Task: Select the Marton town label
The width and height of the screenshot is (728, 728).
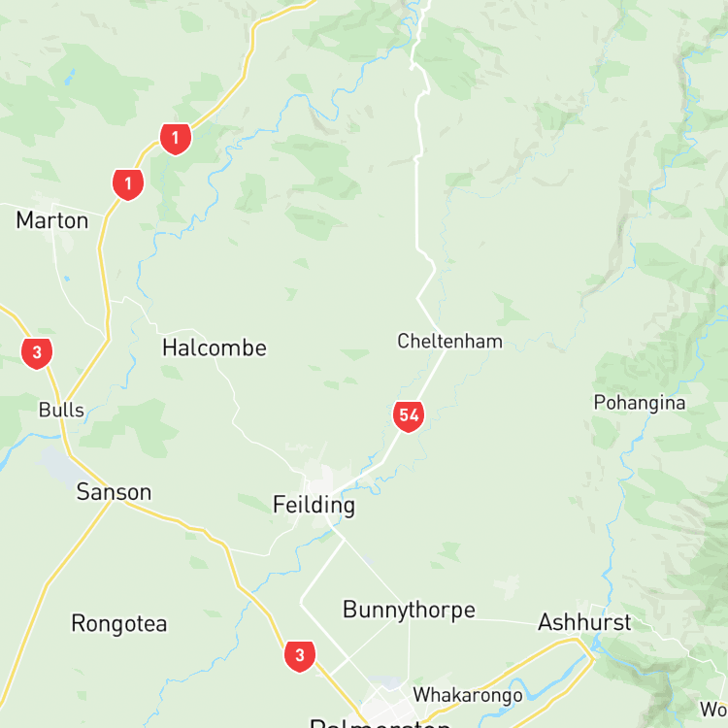Action: click(x=52, y=220)
